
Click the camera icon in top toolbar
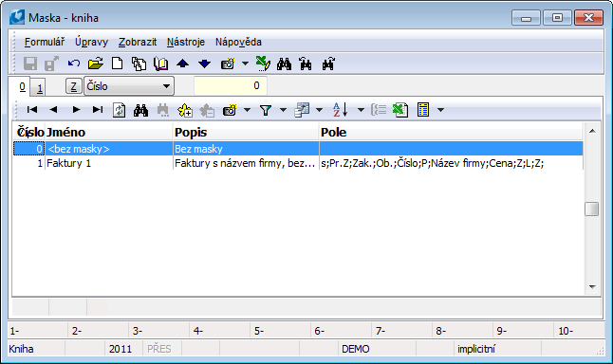coord(228,64)
